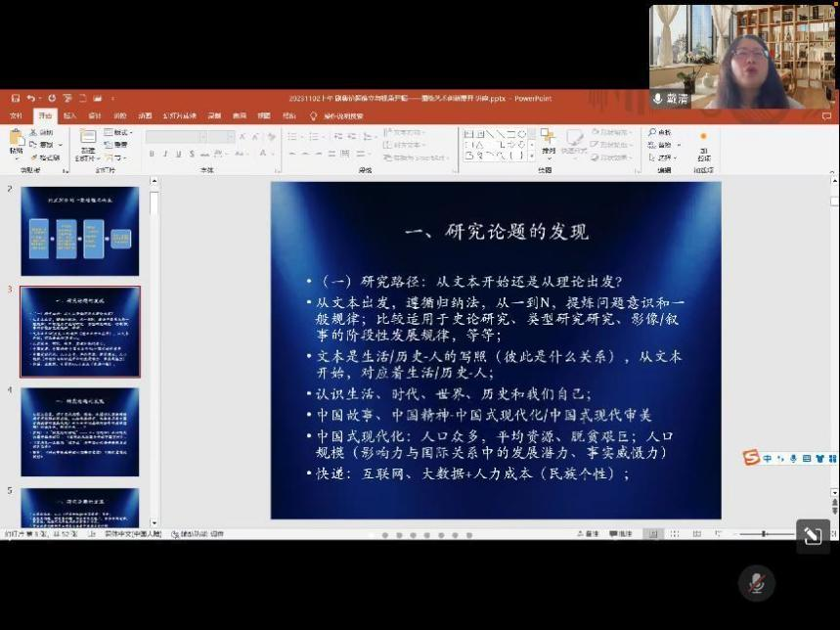Click New Slide (新建幻灯片) button
Screen dimensions: 840x630
(x=87, y=145)
